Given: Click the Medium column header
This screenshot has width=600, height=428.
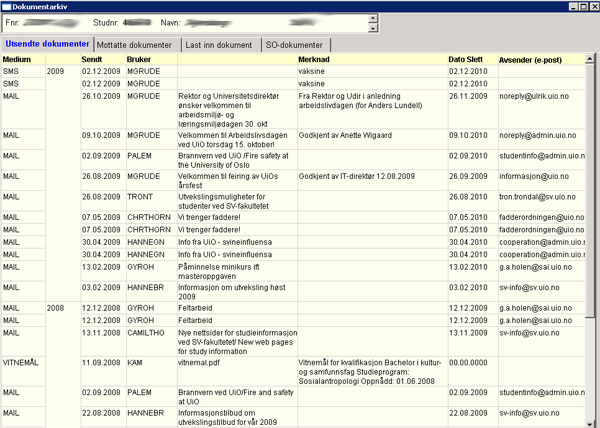Looking at the screenshot, I should coord(23,59).
